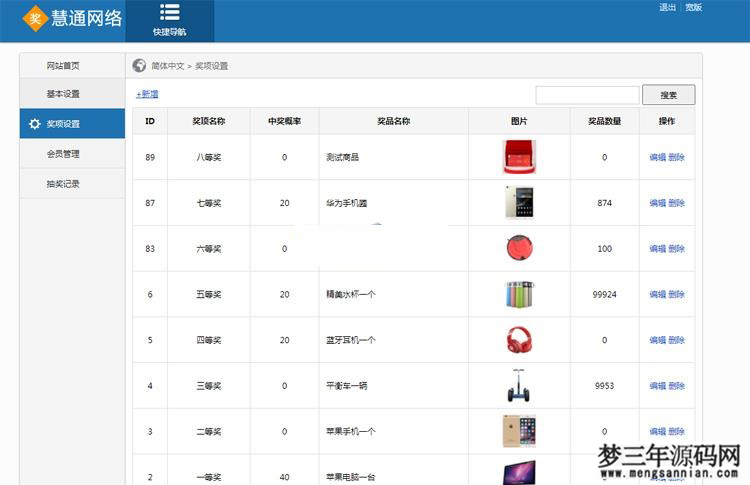Open the balance scooter thumbnail for 三等奖
The width and height of the screenshot is (750, 485).
pyautogui.click(x=519, y=386)
